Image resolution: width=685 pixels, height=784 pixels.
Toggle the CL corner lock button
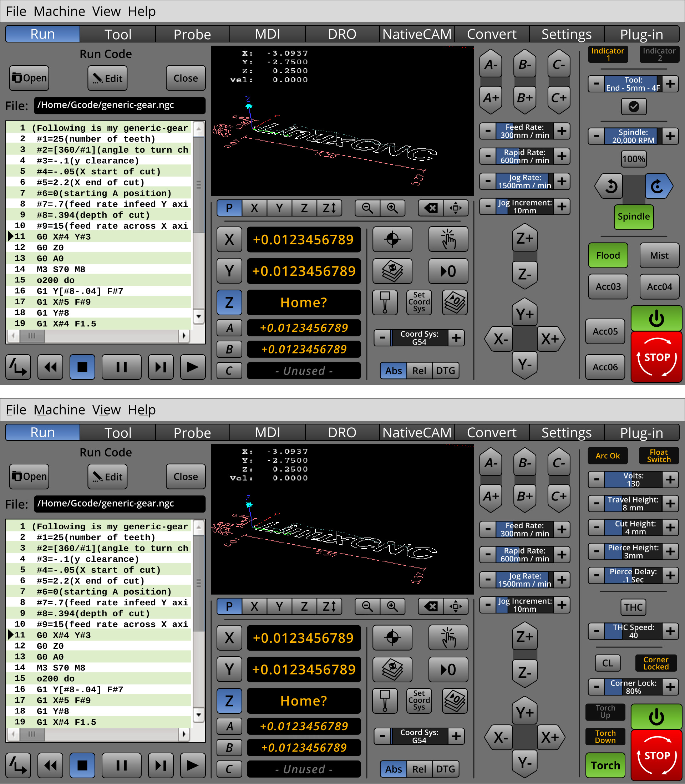point(607,663)
